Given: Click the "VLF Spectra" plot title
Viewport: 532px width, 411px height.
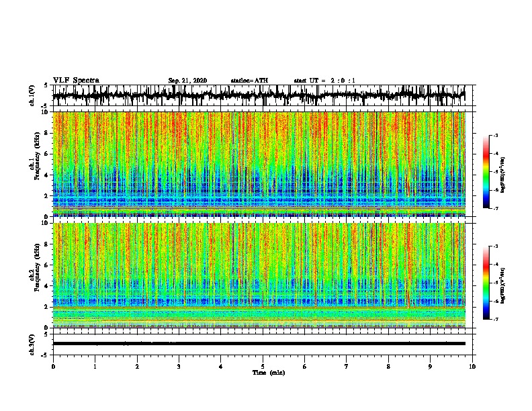Looking at the screenshot, I should pos(76,81).
